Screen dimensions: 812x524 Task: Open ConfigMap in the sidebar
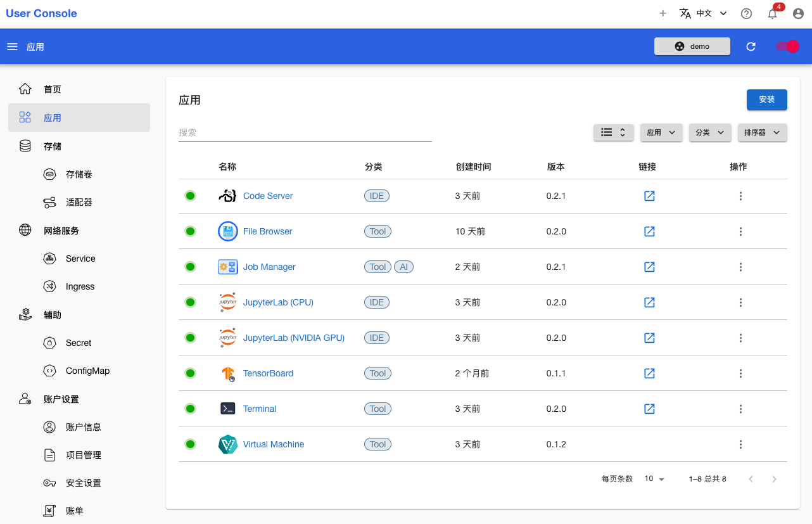pyautogui.click(x=79, y=371)
